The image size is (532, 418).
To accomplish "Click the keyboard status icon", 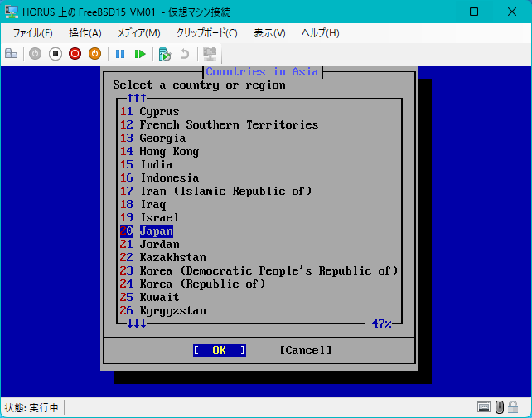I will click(483, 406).
